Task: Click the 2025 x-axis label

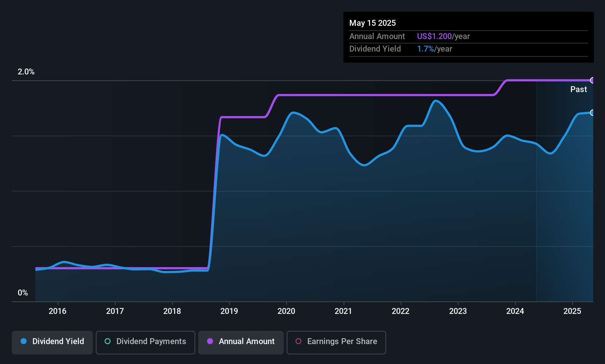Action: click(x=572, y=311)
